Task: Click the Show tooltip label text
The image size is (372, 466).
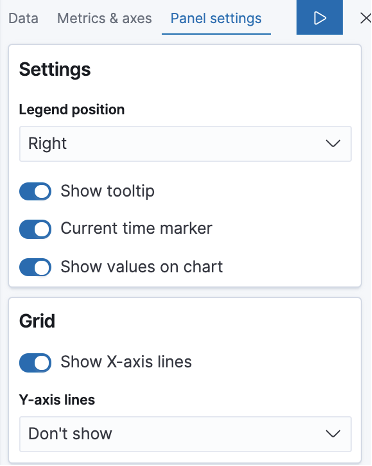Action: [x=107, y=191]
